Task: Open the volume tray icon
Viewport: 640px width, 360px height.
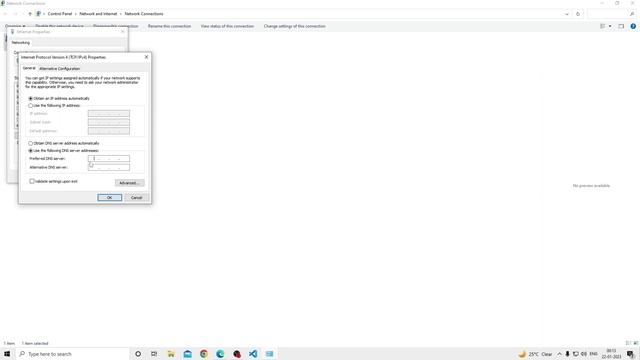Action: 584,354
